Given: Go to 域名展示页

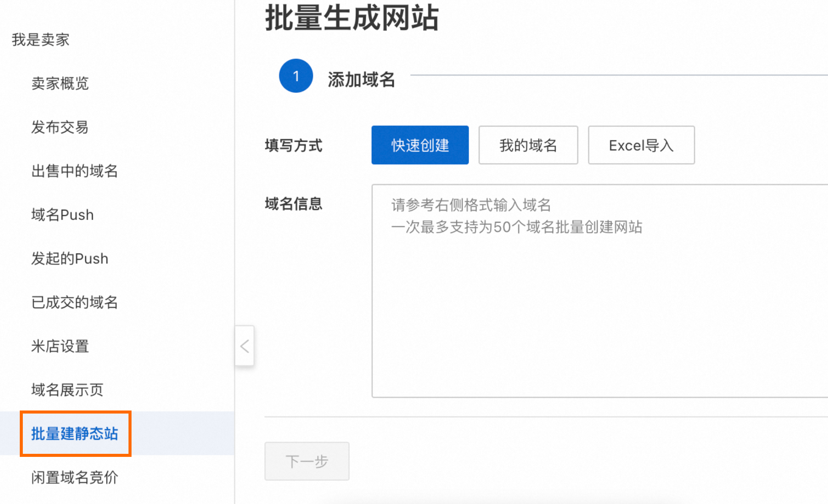Looking at the screenshot, I should (x=67, y=390).
